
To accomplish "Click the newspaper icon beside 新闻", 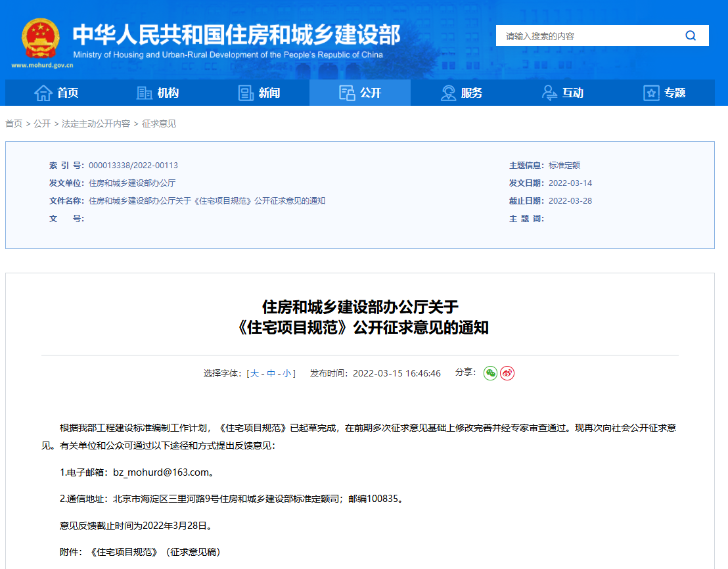I will tap(246, 93).
